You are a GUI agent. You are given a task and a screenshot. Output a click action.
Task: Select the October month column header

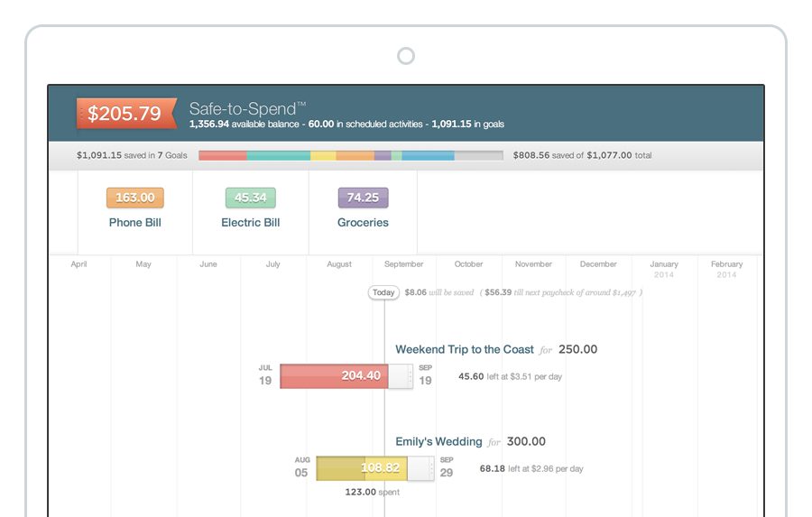pos(468,264)
